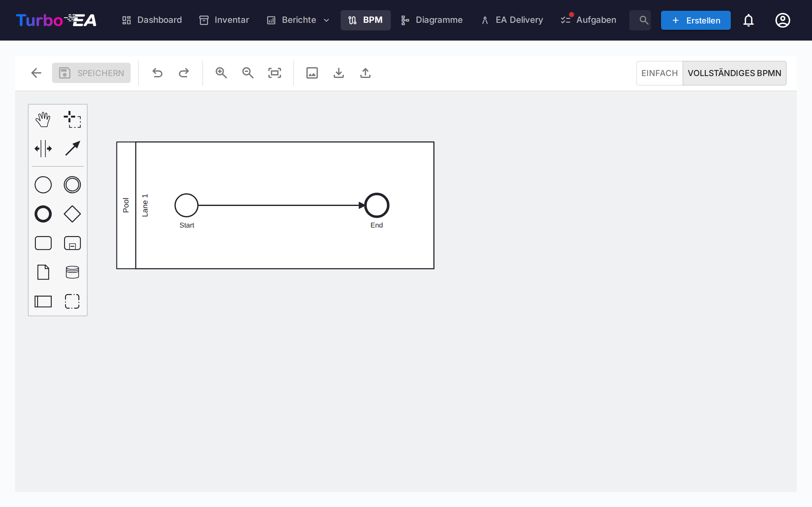
Task: Click the End event on the canvas
Action: point(377,205)
